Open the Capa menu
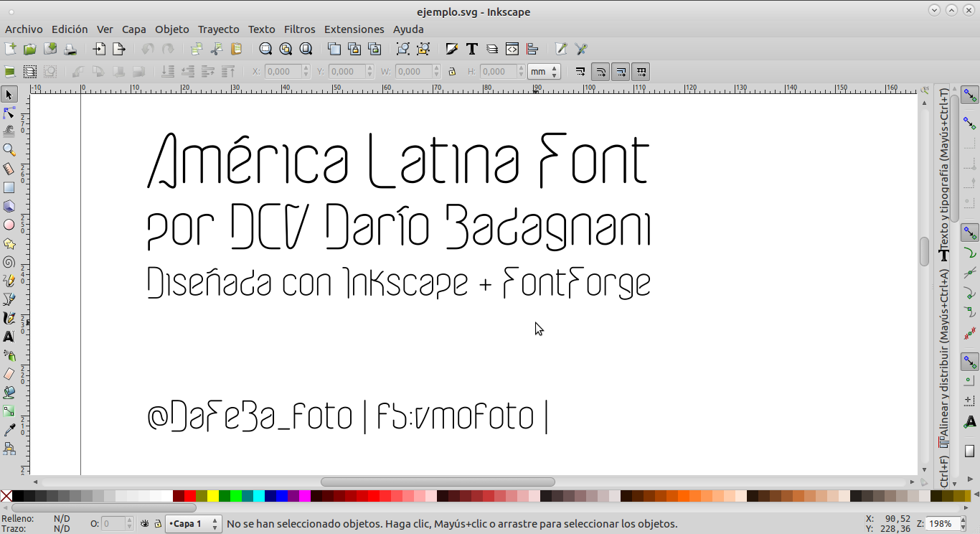Screen dimensions: 980x534 (x=133, y=29)
